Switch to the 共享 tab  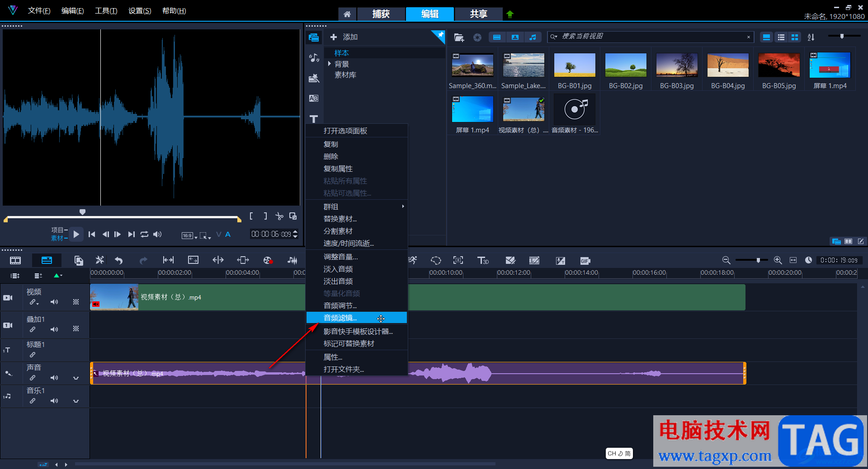(478, 14)
